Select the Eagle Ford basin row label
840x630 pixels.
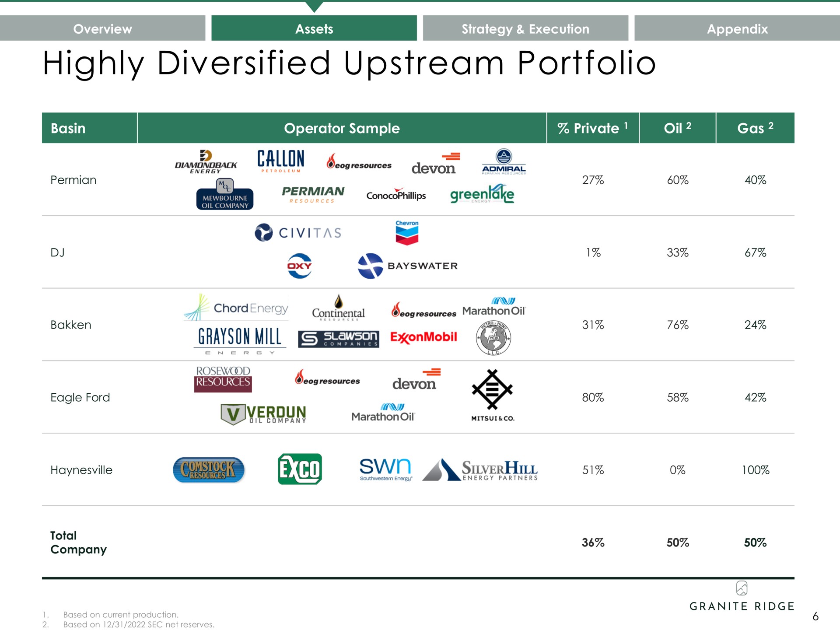pos(80,397)
